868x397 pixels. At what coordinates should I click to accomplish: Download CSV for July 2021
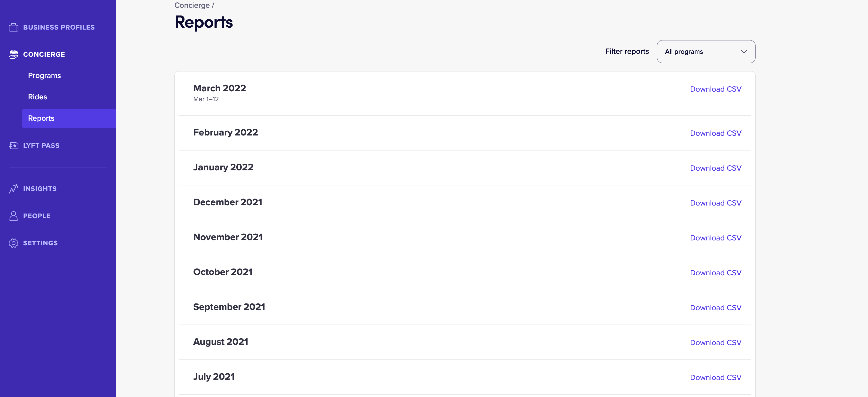[716, 377]
